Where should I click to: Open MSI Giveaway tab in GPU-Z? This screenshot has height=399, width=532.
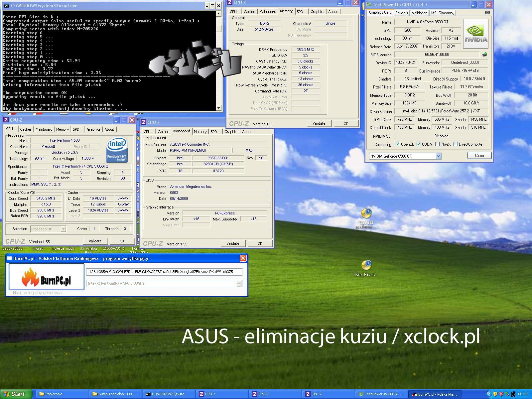(443, 13)
